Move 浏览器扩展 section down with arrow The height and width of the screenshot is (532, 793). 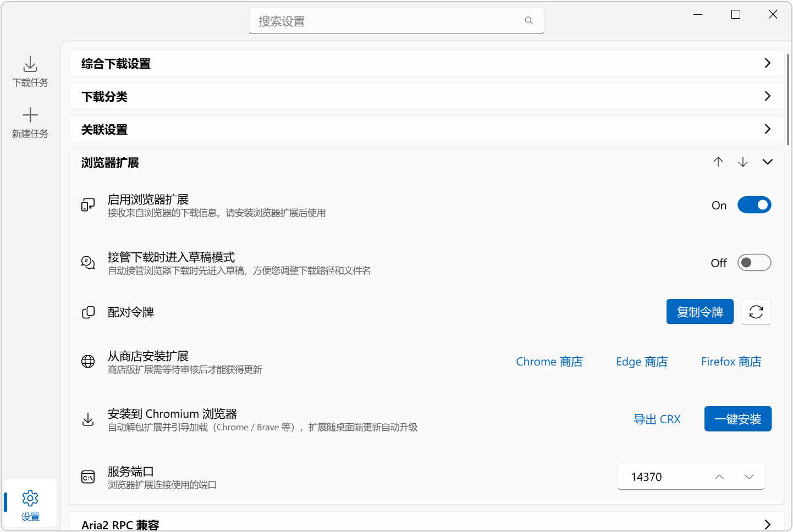[743, 162]
